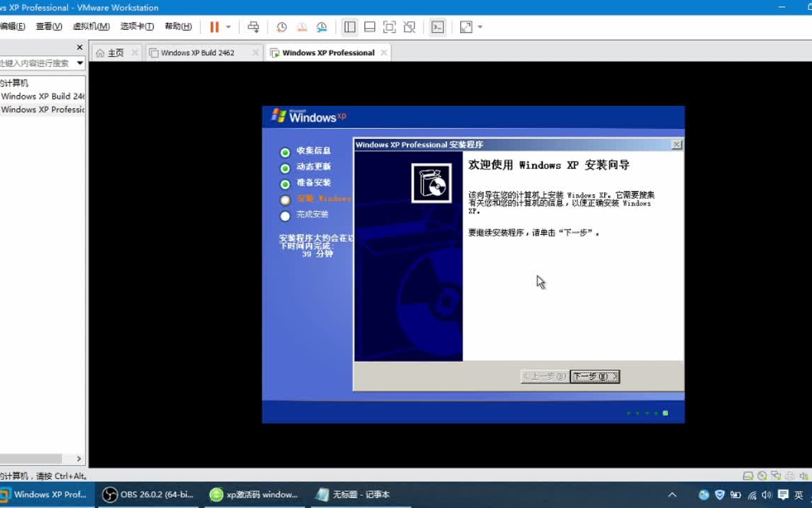Open the 选项卡(T) menu
This screenshot has height=508, width=812.
tap(137, 26)
